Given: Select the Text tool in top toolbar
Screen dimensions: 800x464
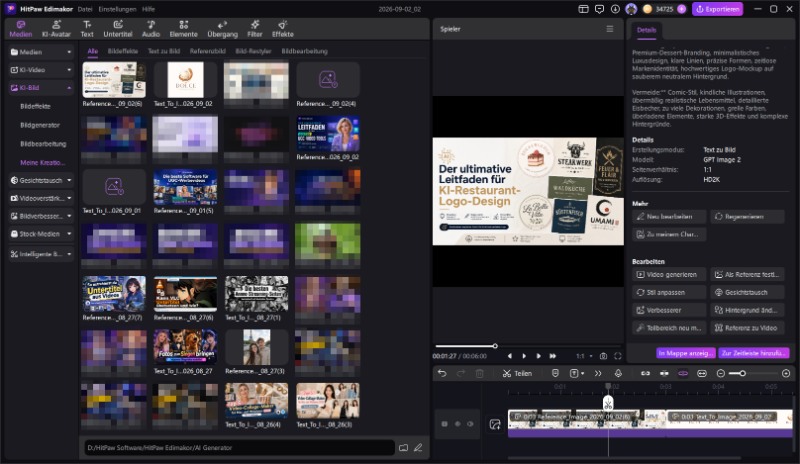Looking at the screenshot, I should pyautogui.click(x=87, y=29).
